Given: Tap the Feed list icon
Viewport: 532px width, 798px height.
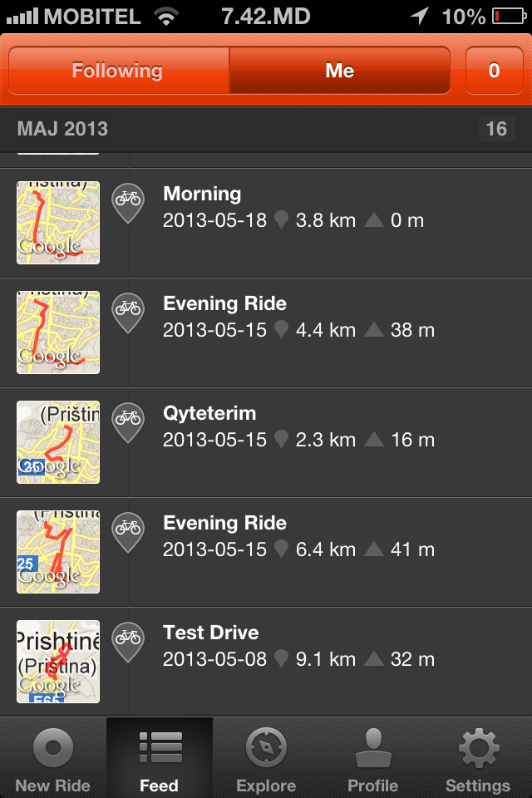Looking at the screenshot, I should (160, 748).
